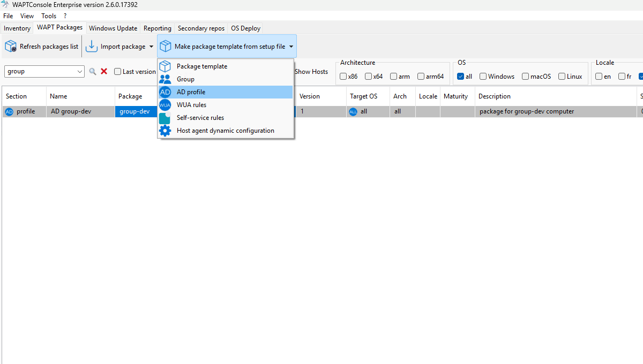Click the Refresh packages list icon
The height and width of the screenshot is (364, 643).
(x=11, y=47)
